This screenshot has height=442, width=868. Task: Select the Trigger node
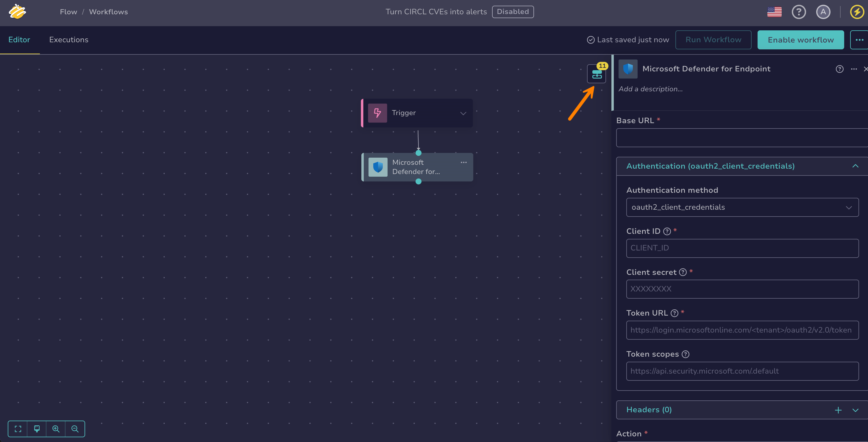coord(417,113)
